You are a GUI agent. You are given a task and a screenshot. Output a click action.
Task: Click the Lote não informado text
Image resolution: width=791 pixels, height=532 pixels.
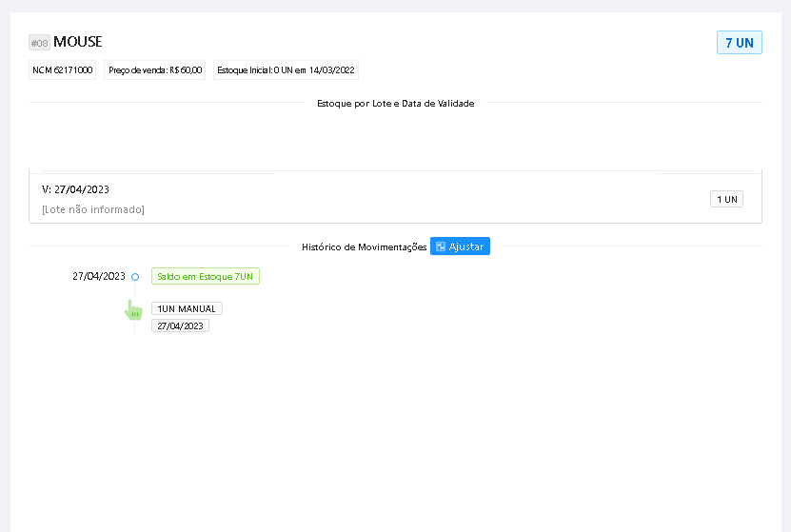pos(93,209)
